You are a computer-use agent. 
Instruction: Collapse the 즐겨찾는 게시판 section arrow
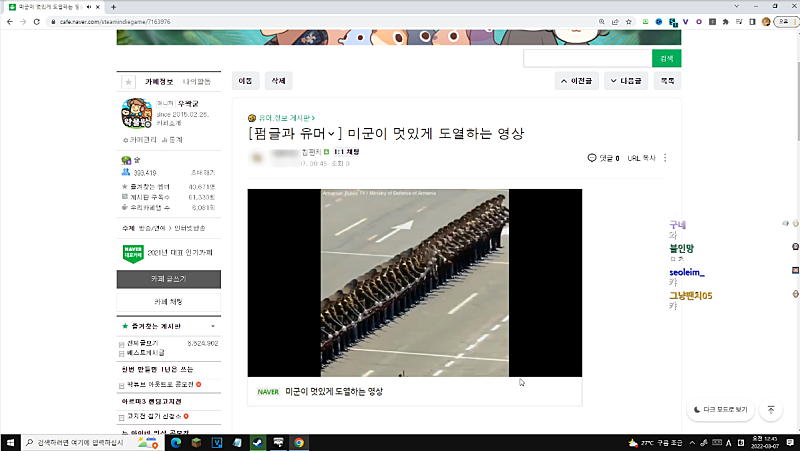213,327
